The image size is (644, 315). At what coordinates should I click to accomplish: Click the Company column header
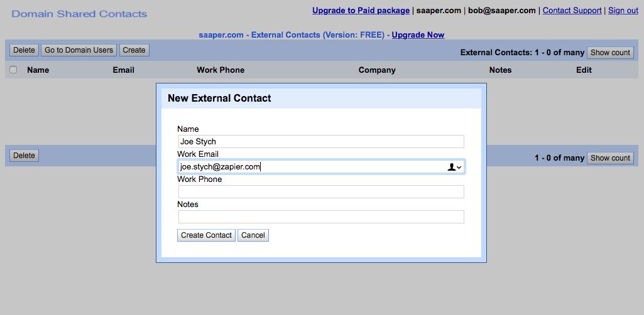coord(377,70)
